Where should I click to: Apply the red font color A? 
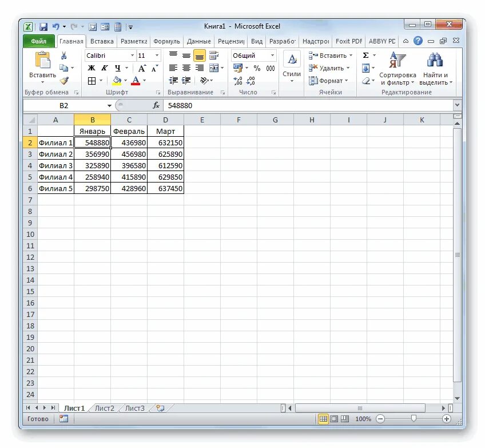pos(136,81)
